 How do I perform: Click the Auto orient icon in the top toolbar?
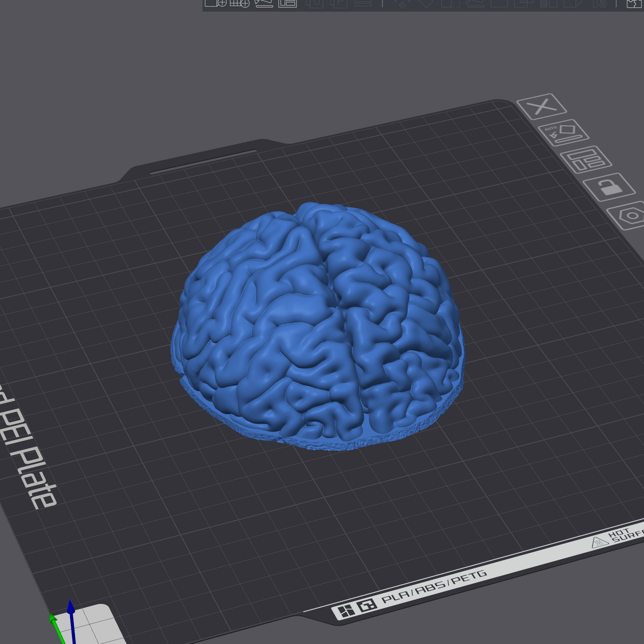pyautogui.click(x=264, y=4)
